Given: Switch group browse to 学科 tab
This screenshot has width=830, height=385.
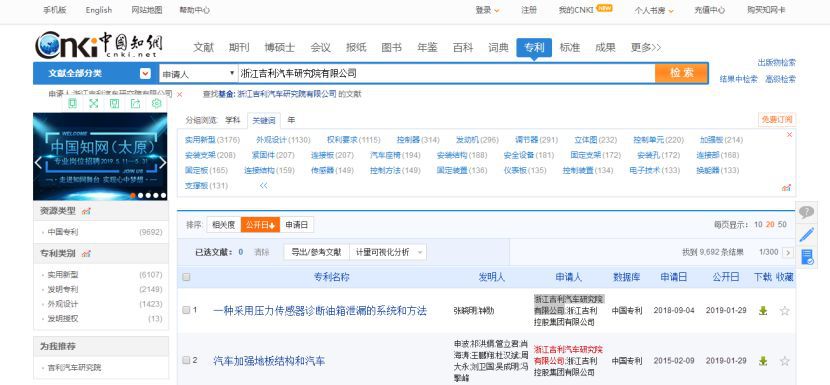Looking at the screenshot, I should (x=232, y=120).
